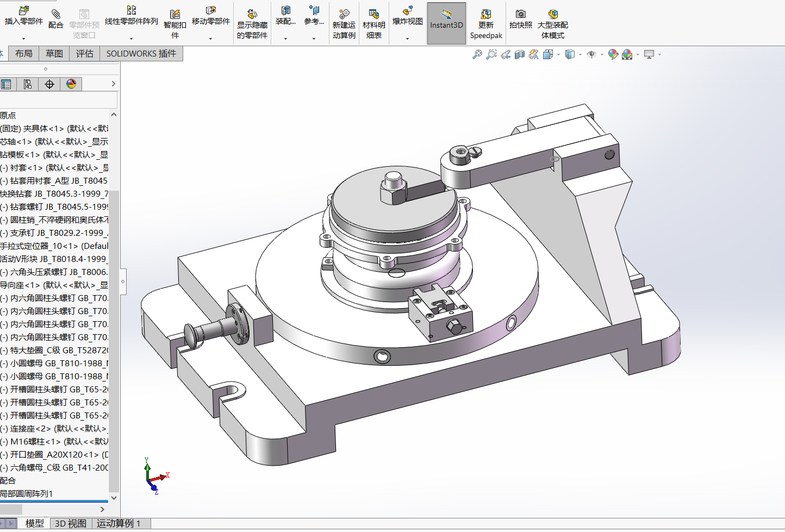Image resolution: width=785 pixels, height=532 pixels.
Task: Click the Zoom to Area icon
Action: (x=491, y=54)
